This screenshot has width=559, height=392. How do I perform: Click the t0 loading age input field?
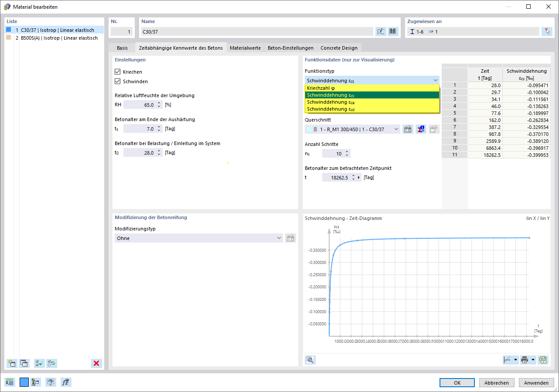[x=140, y=152]
